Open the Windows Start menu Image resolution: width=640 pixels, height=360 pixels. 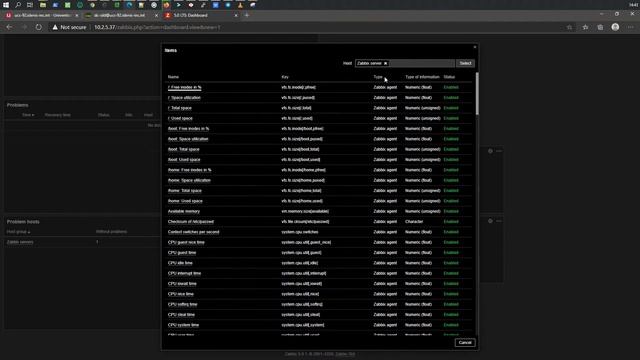pyautogui.click(x=6, y=5)
